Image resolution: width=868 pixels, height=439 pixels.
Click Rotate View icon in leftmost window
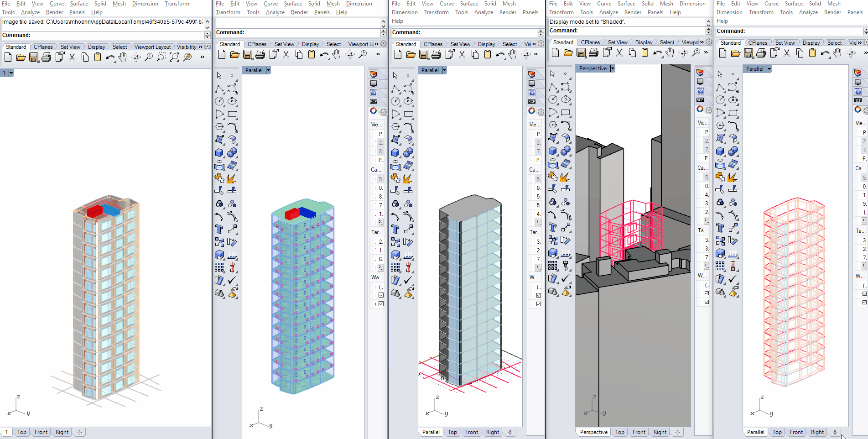pos(136,57)
